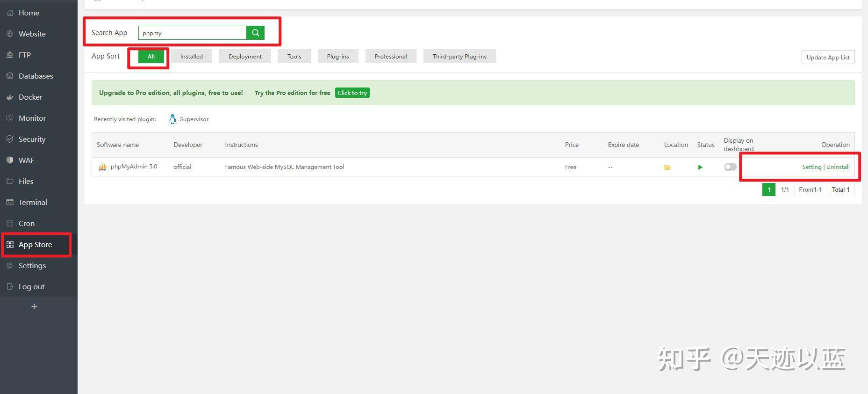Screen dimensions: 868x394
Task: Add a menu item with plus icon
Action: tap(34, 306)
